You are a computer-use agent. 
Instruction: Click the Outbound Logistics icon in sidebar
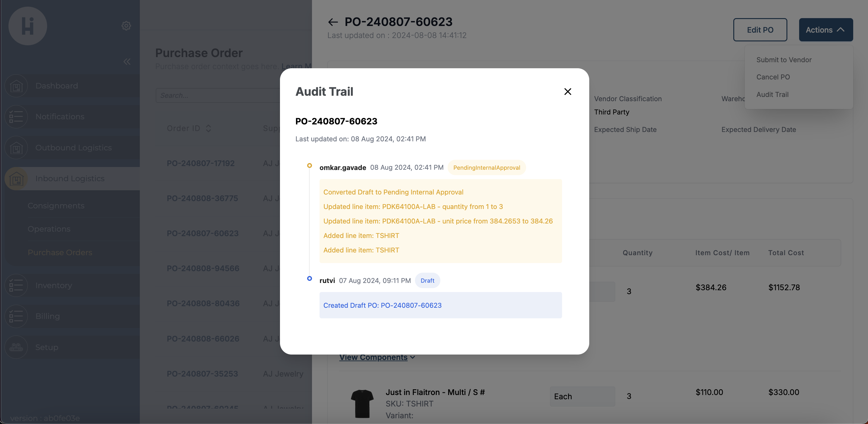(x=16, y=147)
